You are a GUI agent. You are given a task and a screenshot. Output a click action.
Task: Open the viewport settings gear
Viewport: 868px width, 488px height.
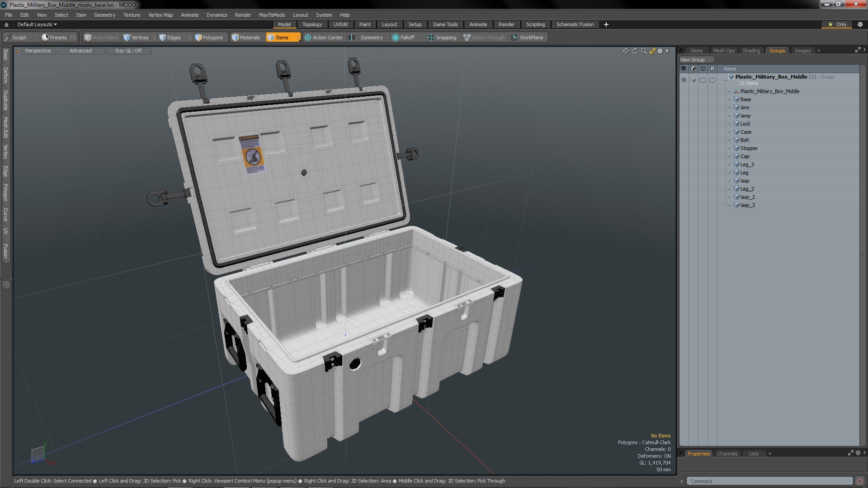tap(660, 51)
